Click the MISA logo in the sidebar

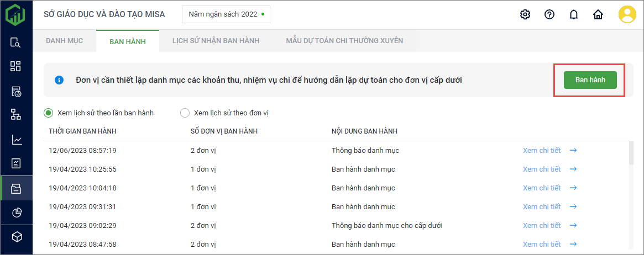click(x=15, y=14)
